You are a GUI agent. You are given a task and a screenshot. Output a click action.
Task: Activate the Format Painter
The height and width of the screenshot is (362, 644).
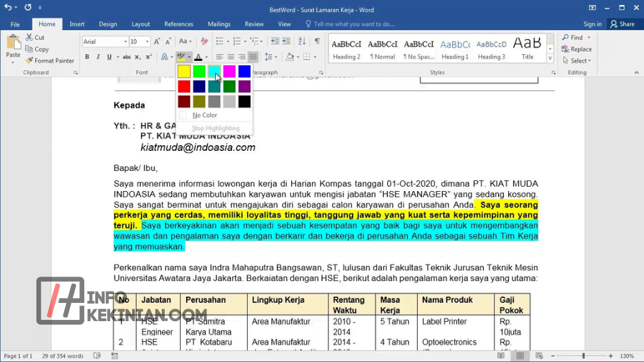tap(50, 60)
